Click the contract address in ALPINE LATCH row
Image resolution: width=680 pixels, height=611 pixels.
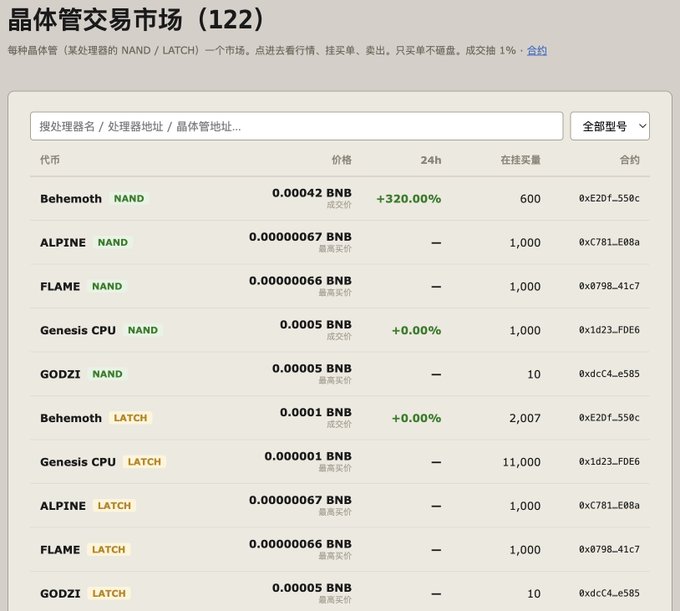609,506
